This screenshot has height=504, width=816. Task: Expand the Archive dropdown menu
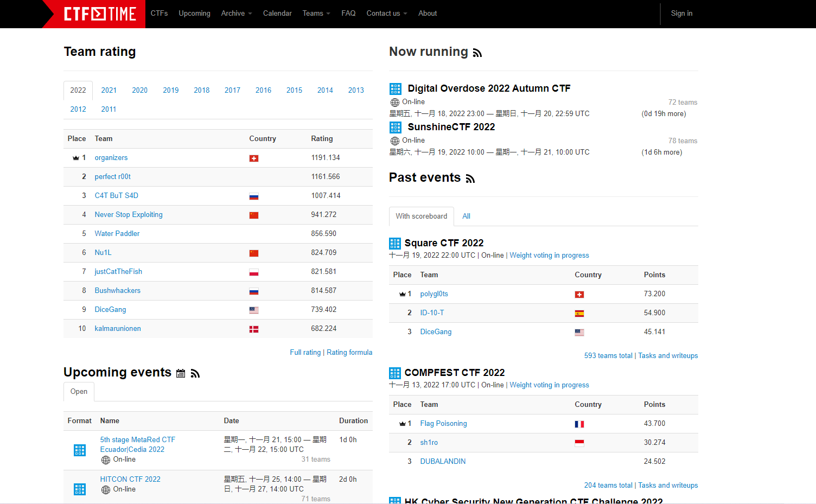coord(237,14)
